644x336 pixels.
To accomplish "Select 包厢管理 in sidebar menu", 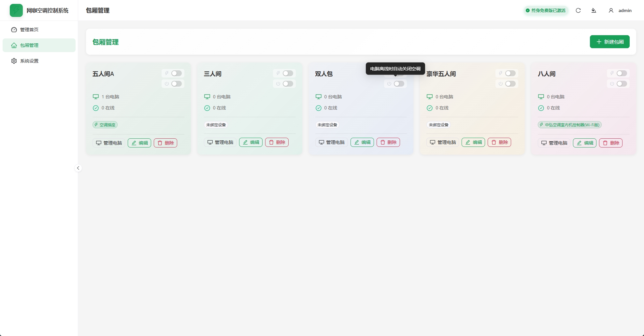I will pyautogui.click(x=29, y=45).
